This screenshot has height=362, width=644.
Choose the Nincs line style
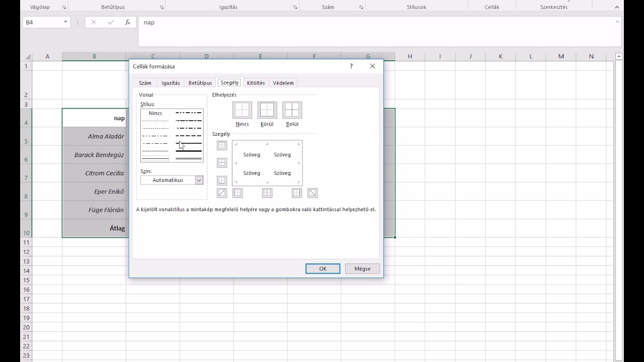[x=155, y=113]
